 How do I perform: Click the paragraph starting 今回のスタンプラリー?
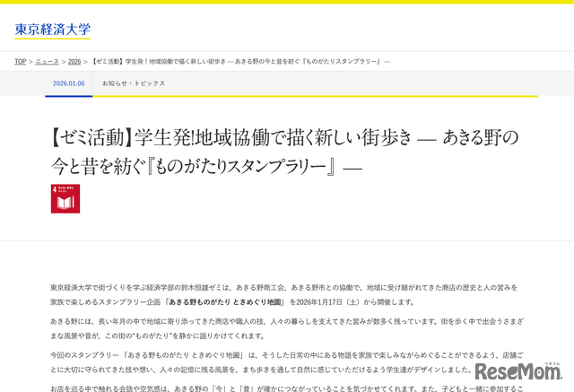point(287,362)
